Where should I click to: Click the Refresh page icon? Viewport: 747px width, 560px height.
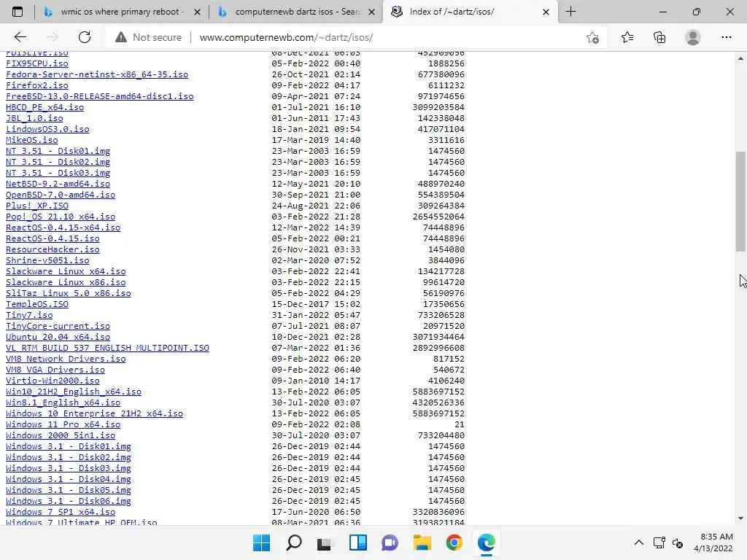[x=85, y=37]
